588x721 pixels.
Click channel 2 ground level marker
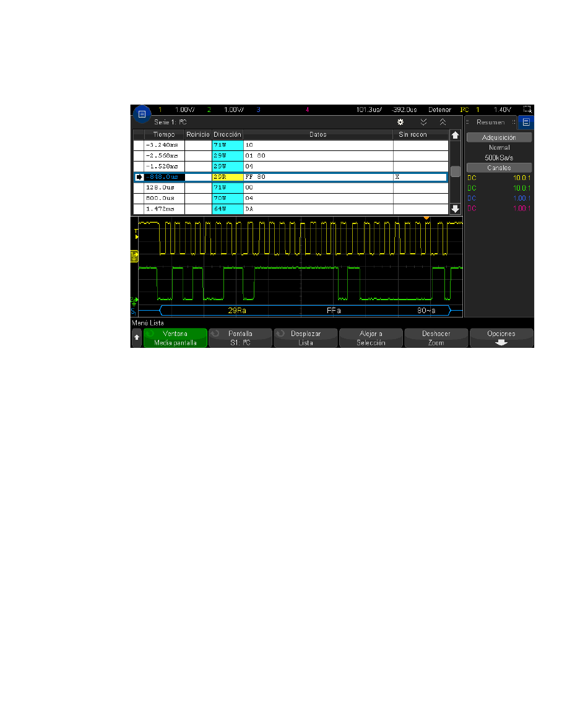[134, 301]
